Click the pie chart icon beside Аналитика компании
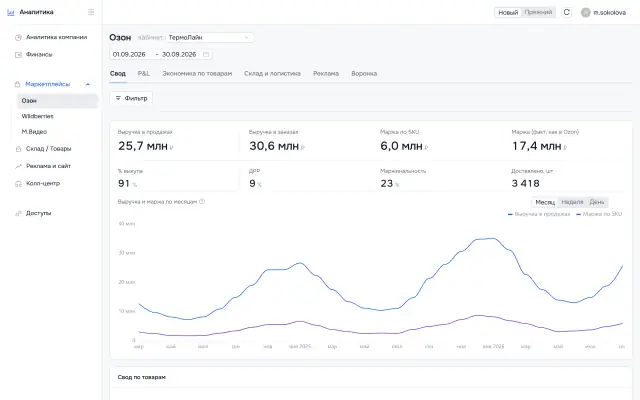640x400 pixels. click(18, 38)
